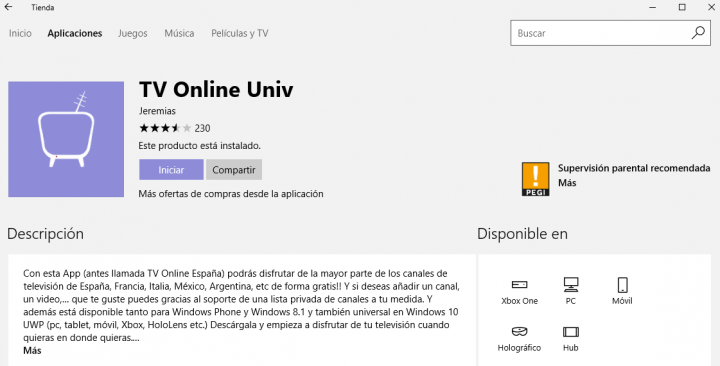Viewport: 720px width, 366px height.
Task: Switch to the Juegos tab
Action: click(133, 33)
